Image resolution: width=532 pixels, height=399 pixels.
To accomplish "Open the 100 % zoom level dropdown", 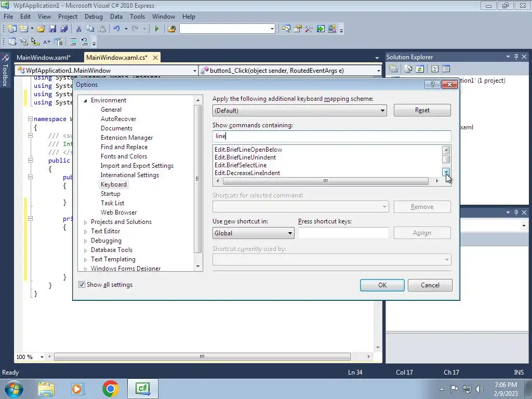I will [x=42, y=357].
